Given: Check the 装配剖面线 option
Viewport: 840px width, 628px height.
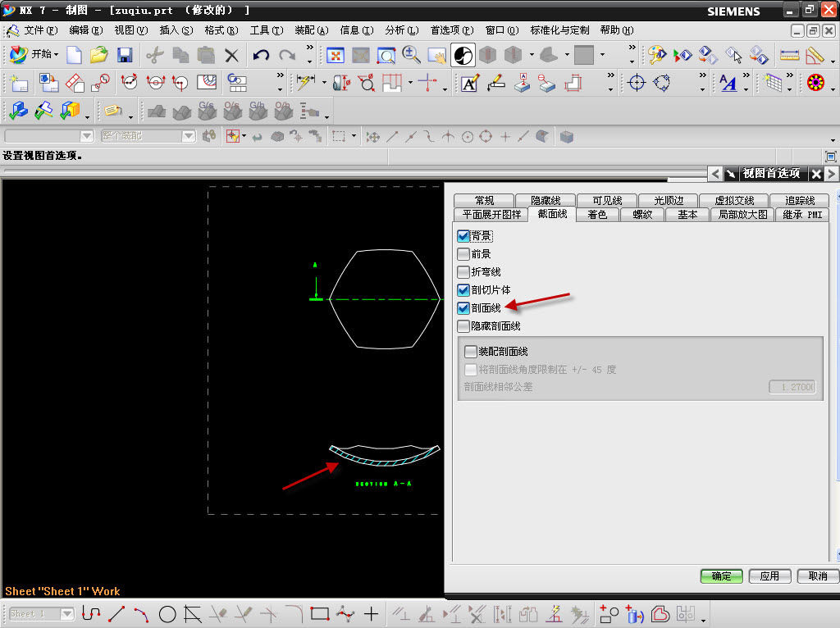Looking at the screenshot, I should click(470, 351).
